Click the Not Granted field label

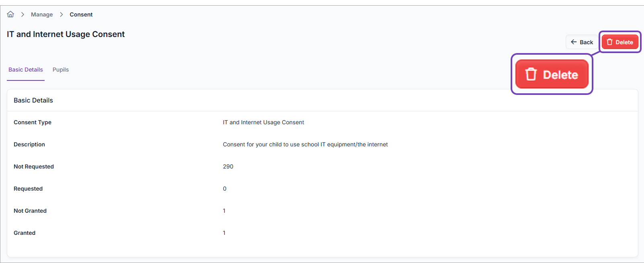30,211
